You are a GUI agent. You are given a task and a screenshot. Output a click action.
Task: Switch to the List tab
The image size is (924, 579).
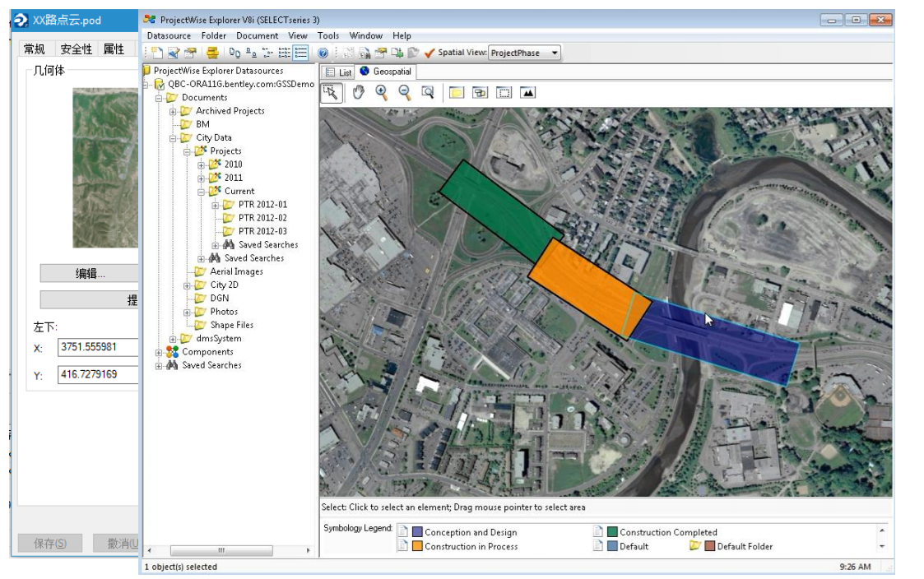coord(338,72)
